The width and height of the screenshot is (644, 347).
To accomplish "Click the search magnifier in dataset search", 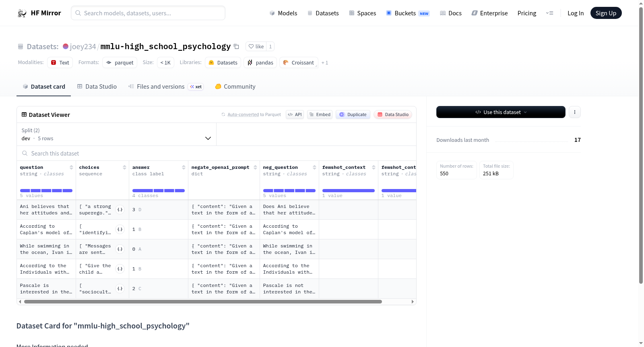I will tap(25, 154).
